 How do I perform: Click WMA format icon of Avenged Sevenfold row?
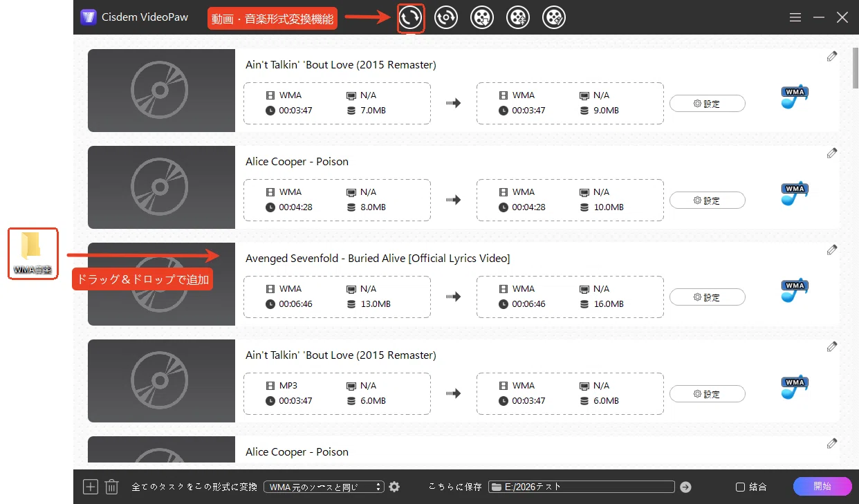pos(795,290)
